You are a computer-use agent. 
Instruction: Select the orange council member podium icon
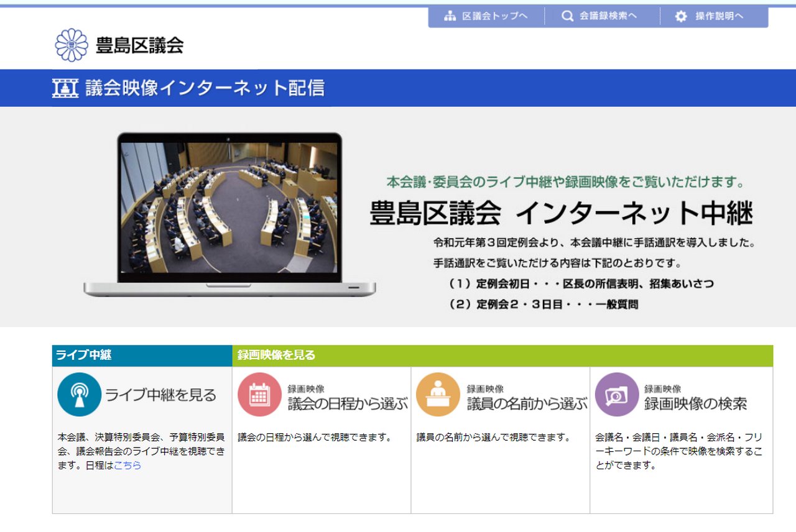point(438,394)
